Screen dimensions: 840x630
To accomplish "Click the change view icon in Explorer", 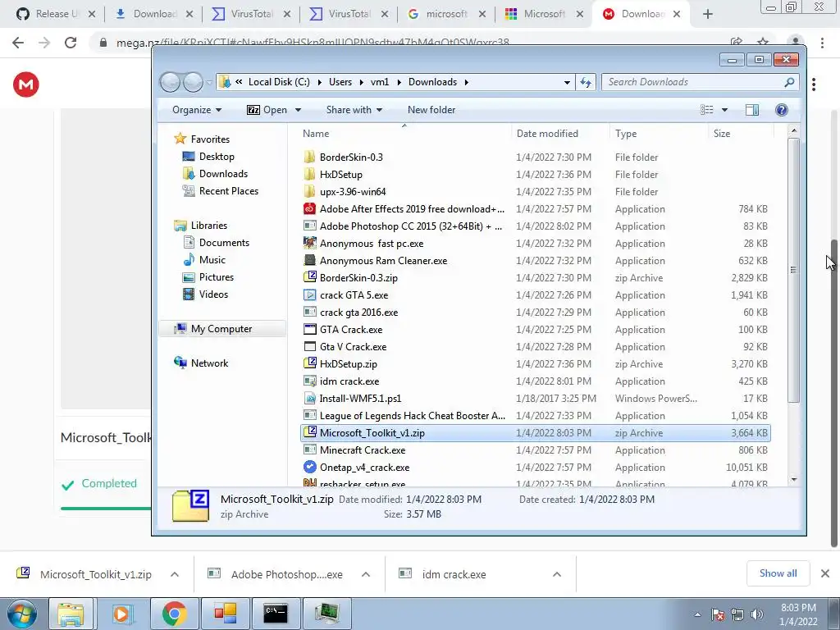I will click(706, 110).
